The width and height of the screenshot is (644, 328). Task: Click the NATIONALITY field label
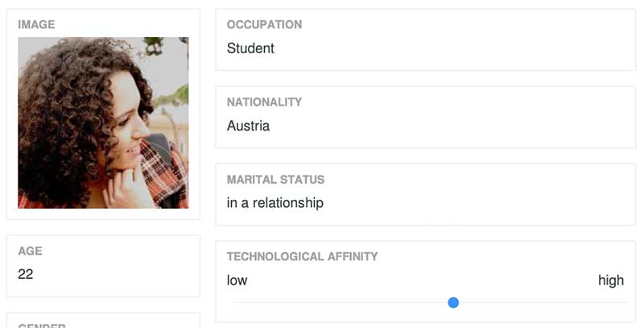pos(265,102)
